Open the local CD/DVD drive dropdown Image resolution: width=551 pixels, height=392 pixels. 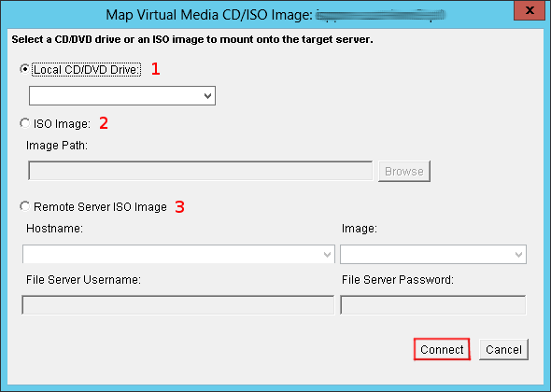click(x=122, y=95)
